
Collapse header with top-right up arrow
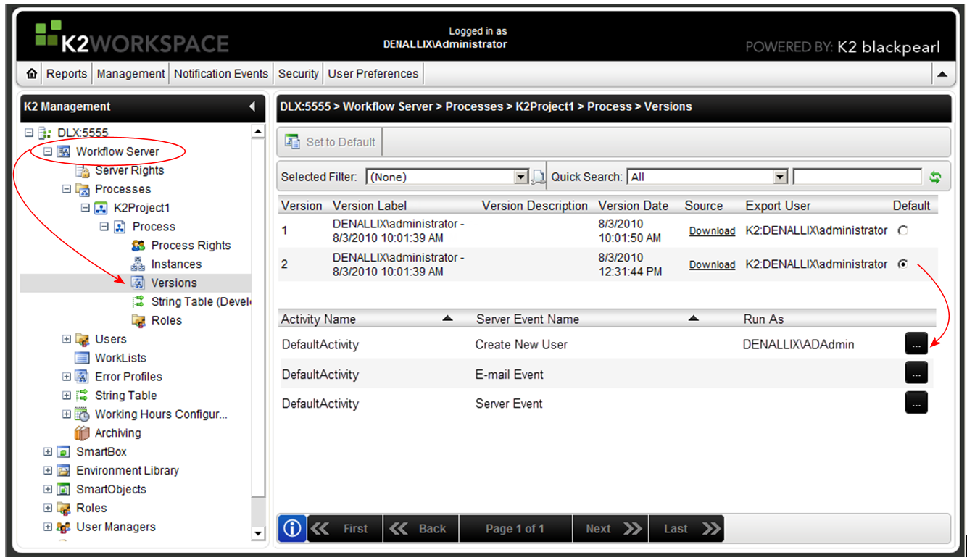[942, 74]
